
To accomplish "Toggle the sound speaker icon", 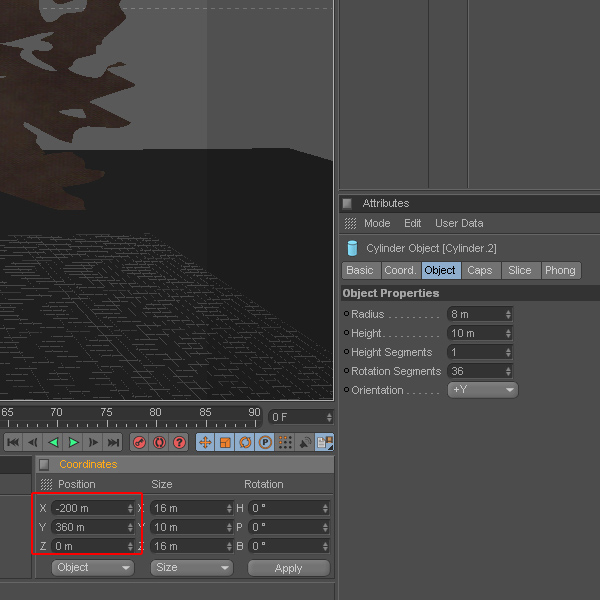I will pos(305,442).
